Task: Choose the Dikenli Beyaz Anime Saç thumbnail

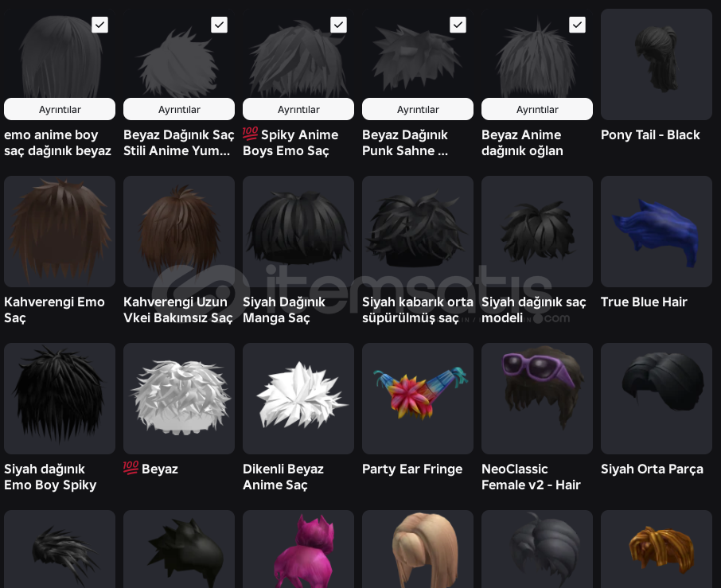Action: point(298,399)
